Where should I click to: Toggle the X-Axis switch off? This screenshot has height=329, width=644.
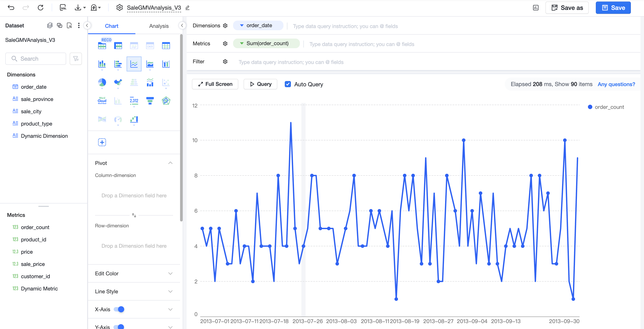click(119, 309)
